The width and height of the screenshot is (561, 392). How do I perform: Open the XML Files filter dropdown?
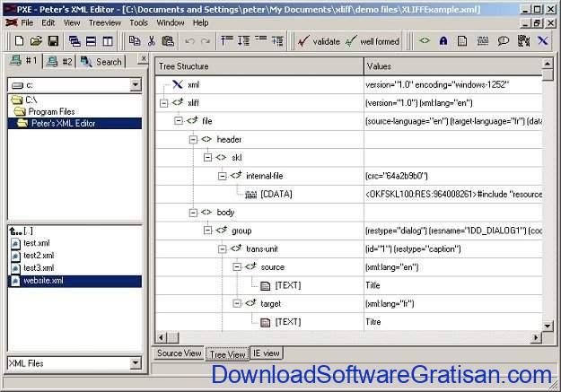(x=136, y=363)
